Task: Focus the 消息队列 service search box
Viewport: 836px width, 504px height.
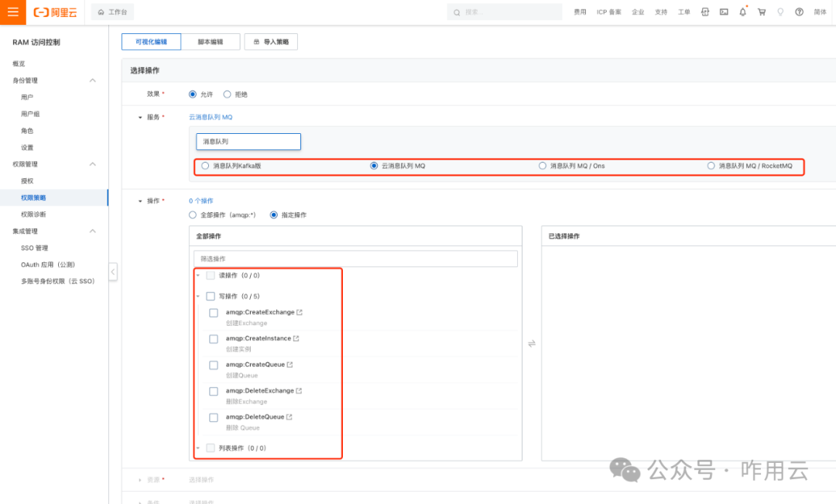Action: pyautogui.click(x=248, y=142)
